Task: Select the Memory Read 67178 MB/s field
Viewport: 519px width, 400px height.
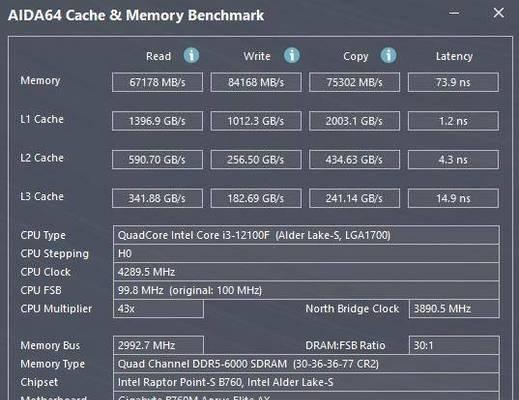Action: pos(157,82)
